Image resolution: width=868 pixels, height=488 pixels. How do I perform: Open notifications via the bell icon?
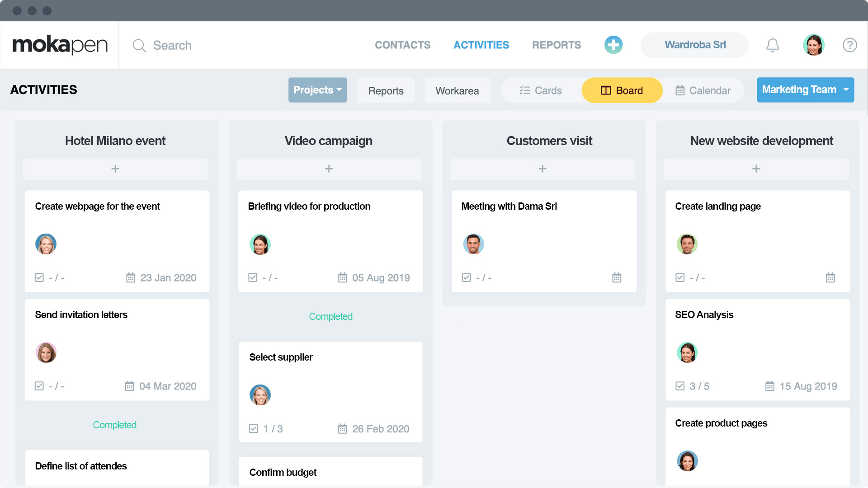tap(773, 45)
